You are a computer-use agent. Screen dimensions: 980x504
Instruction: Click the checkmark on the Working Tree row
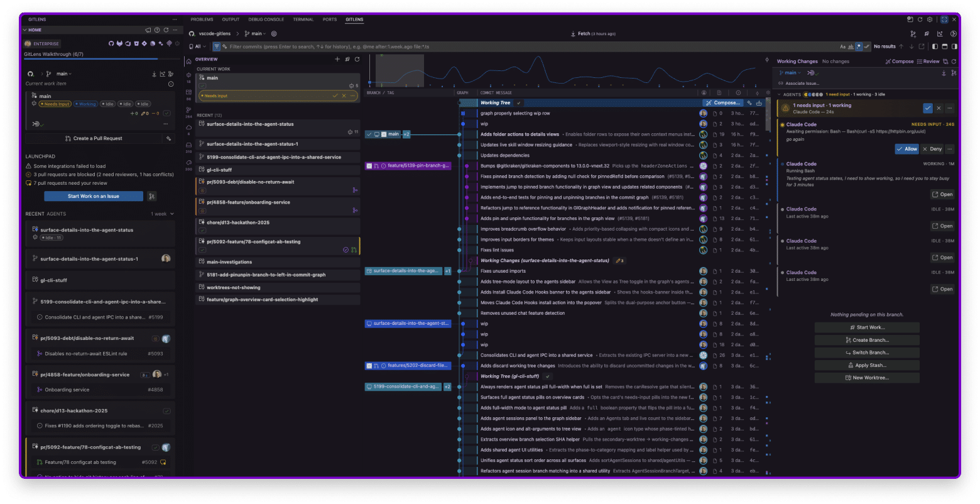519,102
